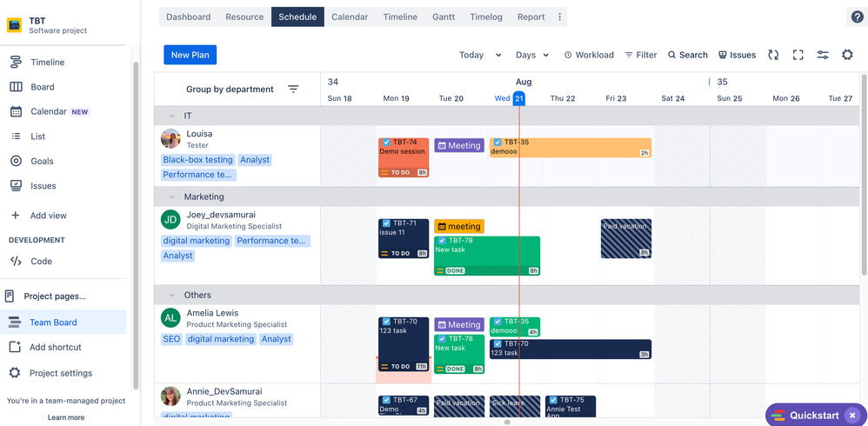The height and width of the screenshot is (426, 868).
Task: Click the help question mark icon
Action: (x=857, y=17)
